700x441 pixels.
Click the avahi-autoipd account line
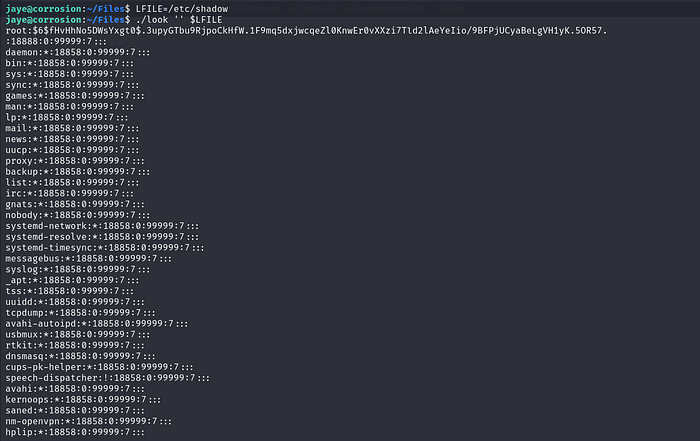click(96, 323)
